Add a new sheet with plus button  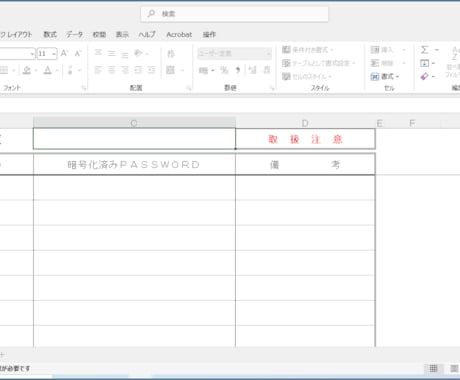pyautogui.click(x=2, y=355)
